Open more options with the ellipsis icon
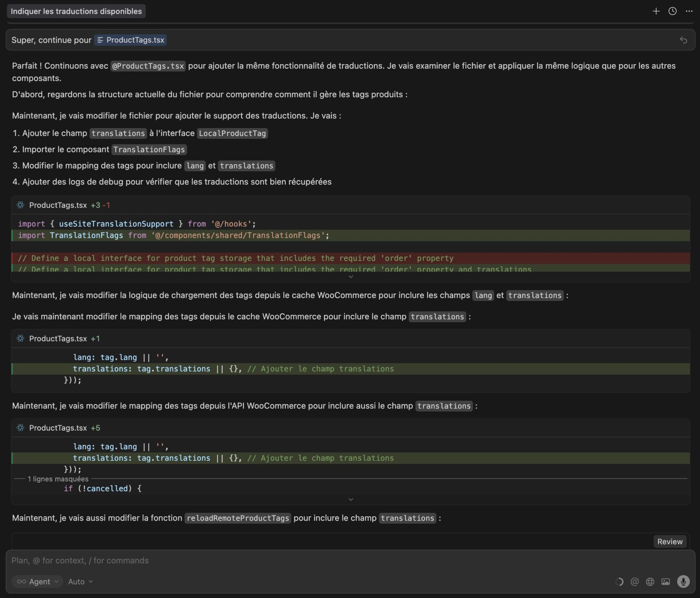 (689, 11)
